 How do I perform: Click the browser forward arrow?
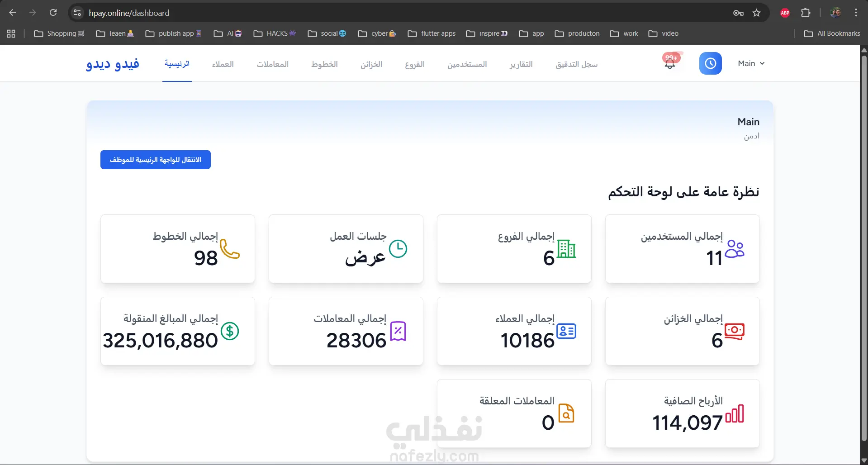click(x=33, y=13)
